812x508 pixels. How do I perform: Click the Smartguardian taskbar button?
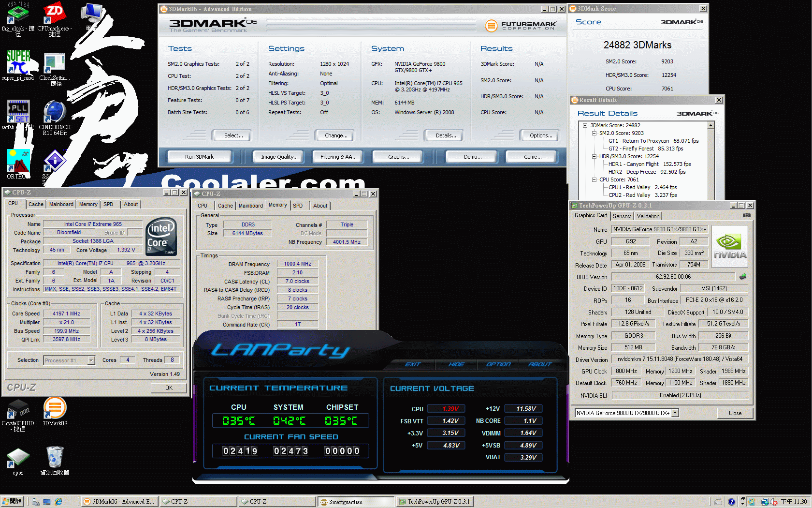(356, 502)
